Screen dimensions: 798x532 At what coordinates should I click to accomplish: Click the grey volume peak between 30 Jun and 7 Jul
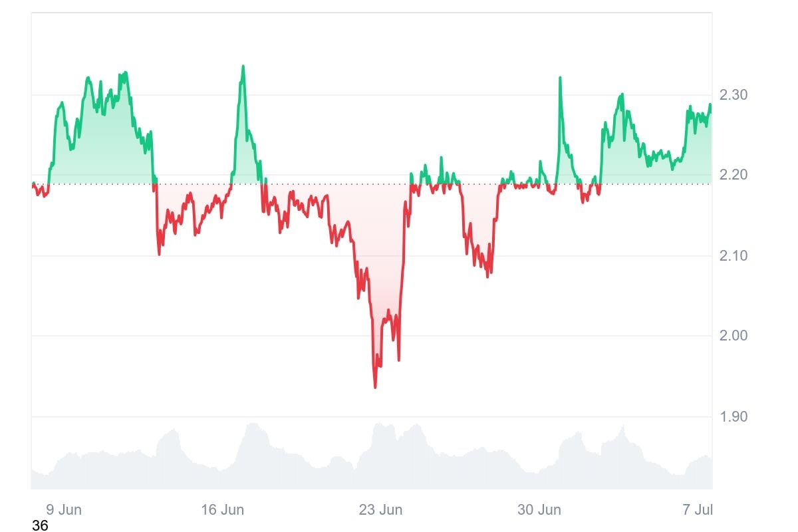click(623, 426)
